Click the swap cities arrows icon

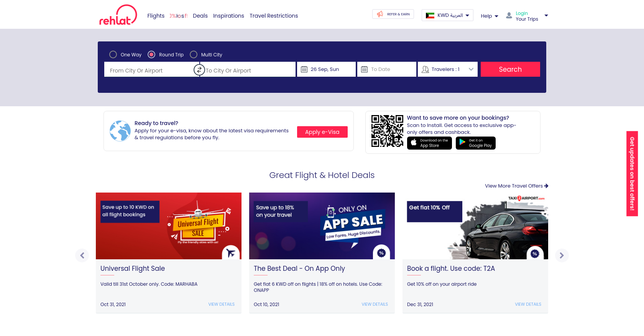pos(199,70)
